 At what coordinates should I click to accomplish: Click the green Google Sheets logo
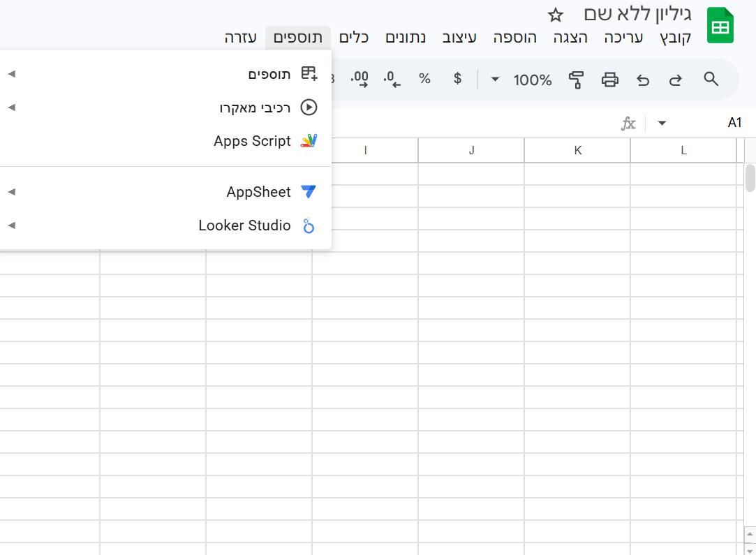click(x=720, y=26)
